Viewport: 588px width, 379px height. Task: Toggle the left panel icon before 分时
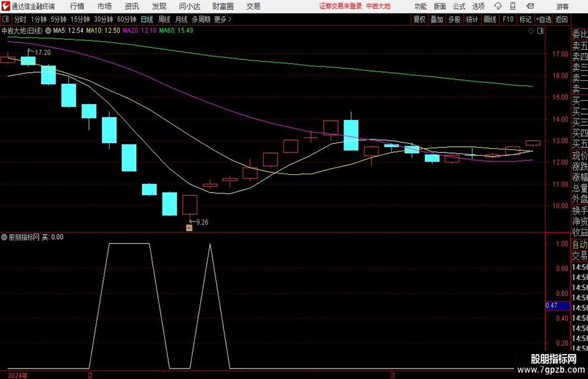click(x=5, y=19)
